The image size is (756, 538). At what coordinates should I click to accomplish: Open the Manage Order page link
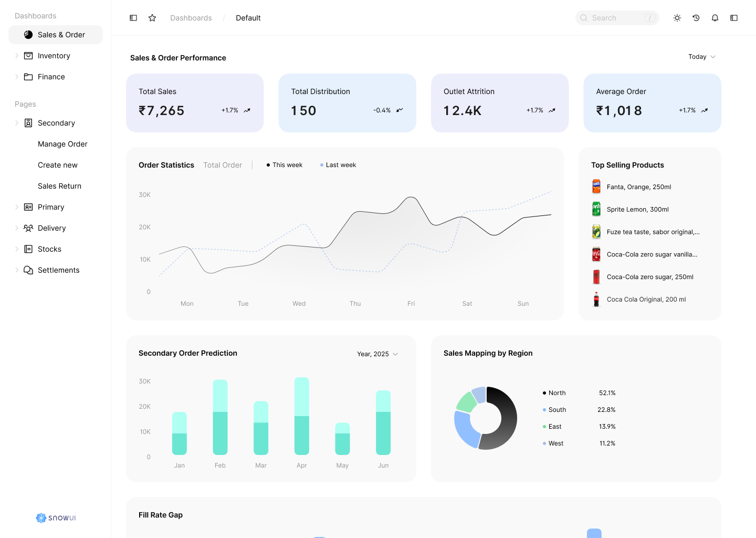62,144
